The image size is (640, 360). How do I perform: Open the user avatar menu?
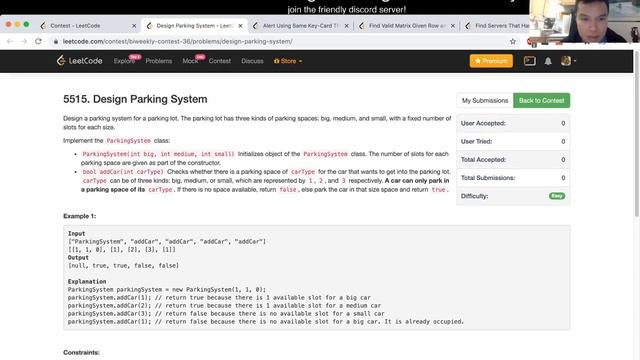pyautogui.click(x=568, y=61)
